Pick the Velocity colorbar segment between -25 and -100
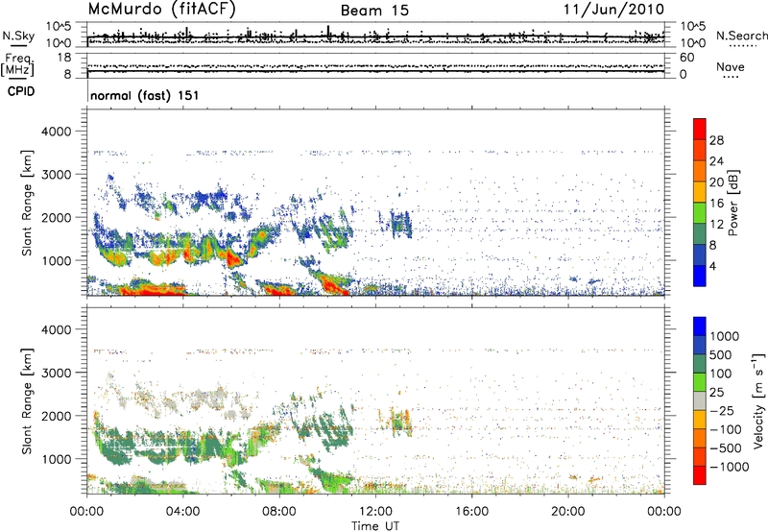Image resolution: width=768 pixels, height=532 pixels. coord(700,420)
